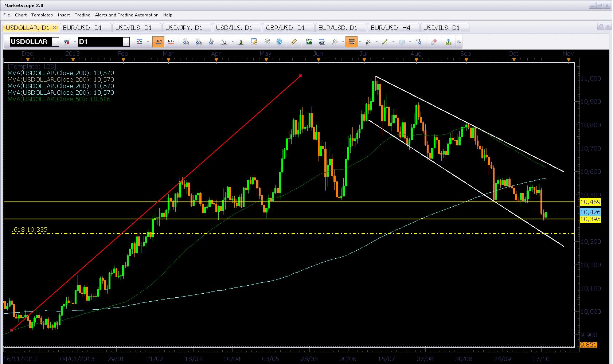Open the Alerts and Trading Automation menu
613x364 pixels.
(x=127, y=15)
